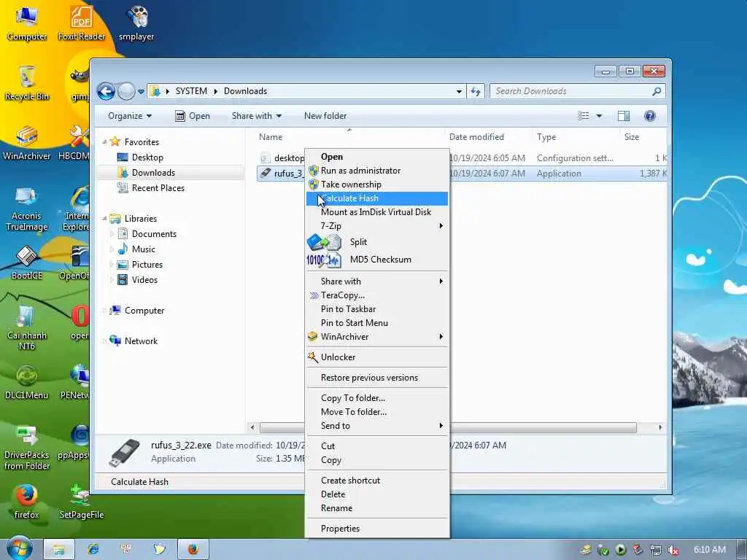747x560 pixels.
Task: Click the New folder button
Action: tap(325, 116)
